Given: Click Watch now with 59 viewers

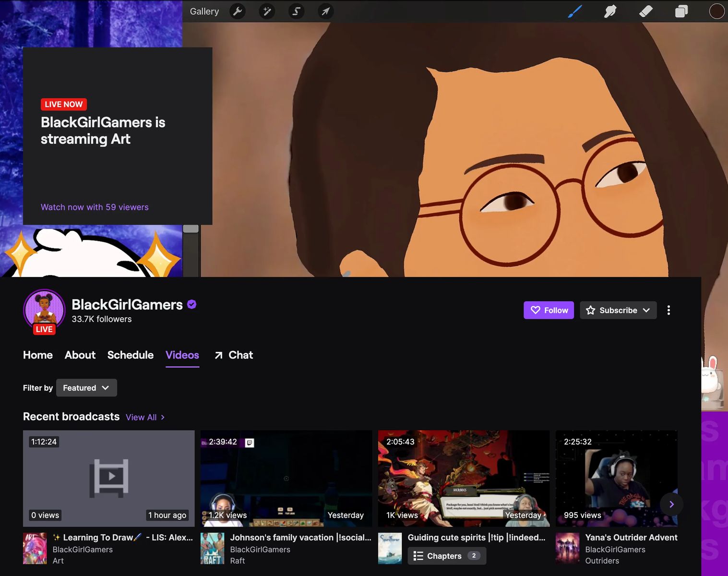Looking at the screenshot, I should (95, 207).
